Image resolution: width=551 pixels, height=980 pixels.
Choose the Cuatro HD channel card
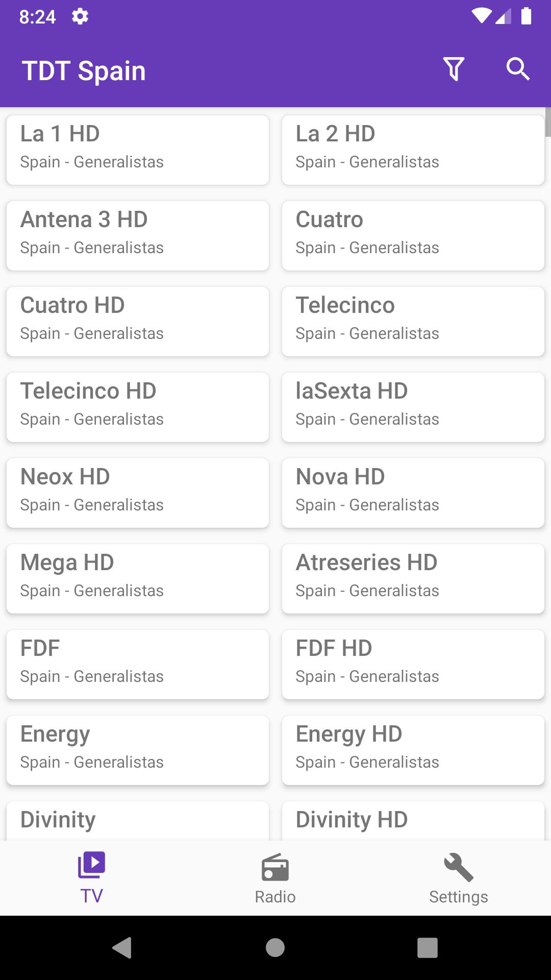click(138, 322)
